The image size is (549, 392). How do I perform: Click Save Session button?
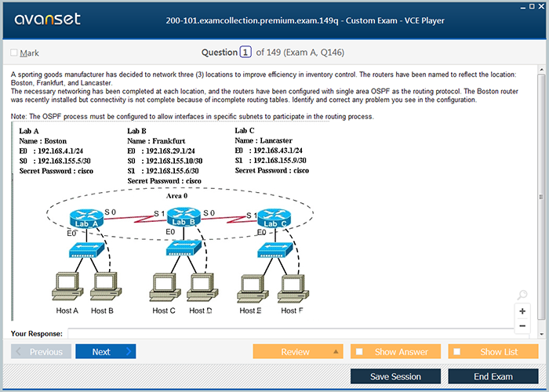pos(395,376)
